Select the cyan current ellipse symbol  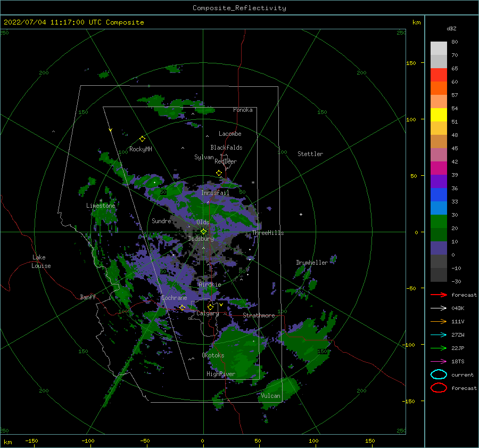point(439,374)
